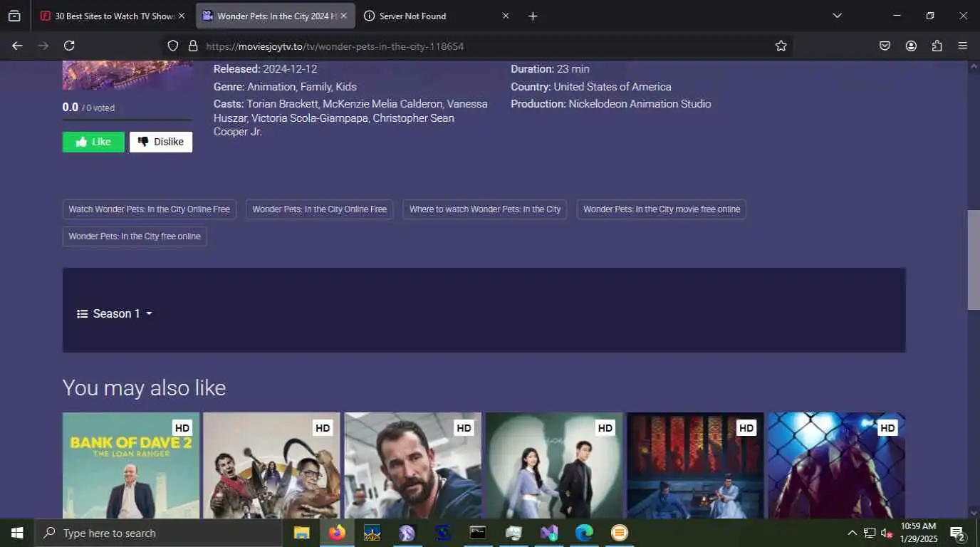Screen dimensions: 980x547
Task: Open the terminal icon in the taskbar
Action: coord(478,533)
